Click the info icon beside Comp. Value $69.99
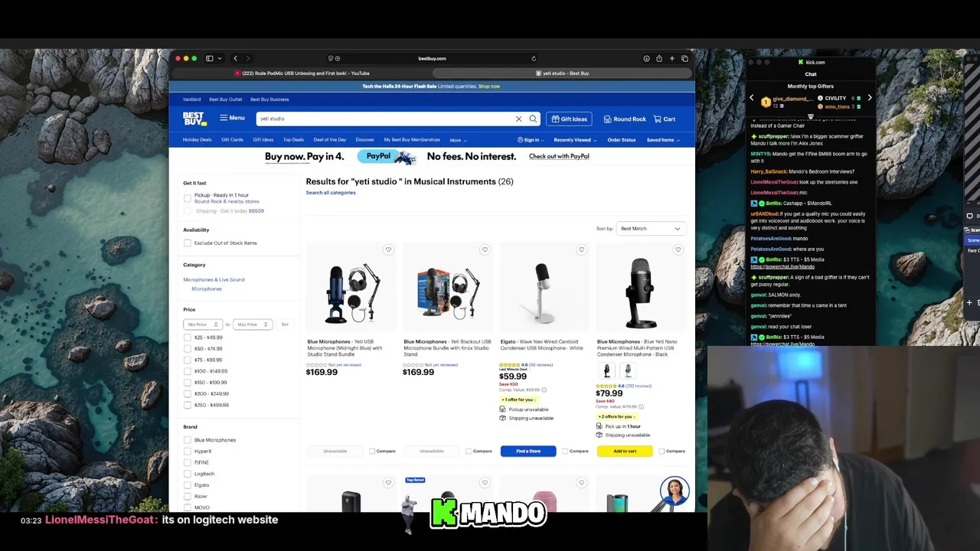This screenshot has width=980, height=551. click(x=544, y=390)
